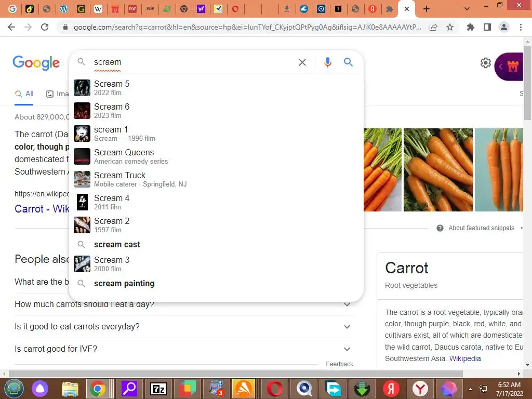The image size is (532, 399).
Task: Clear the search box with X
Action: pyautogui.click(x=302, y=62)
